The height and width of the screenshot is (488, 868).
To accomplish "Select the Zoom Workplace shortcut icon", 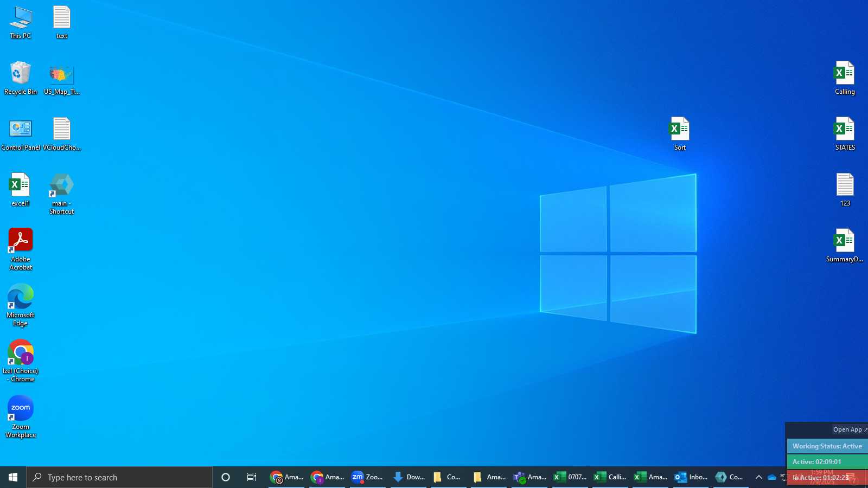I will click(x=21, y=417).
